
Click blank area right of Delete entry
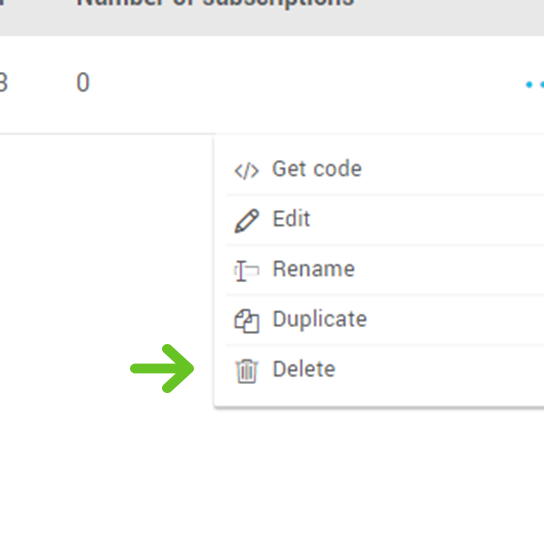pos(441,370)
